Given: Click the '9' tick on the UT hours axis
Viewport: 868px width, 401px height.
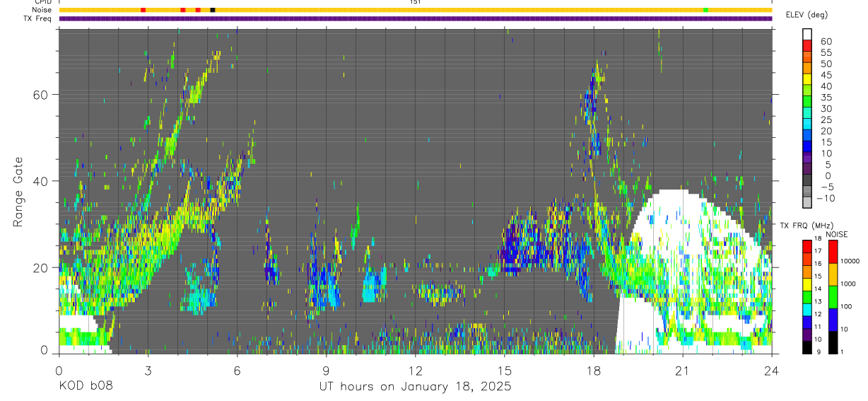Looking at the screenshot, I should [x=326, y=370].
